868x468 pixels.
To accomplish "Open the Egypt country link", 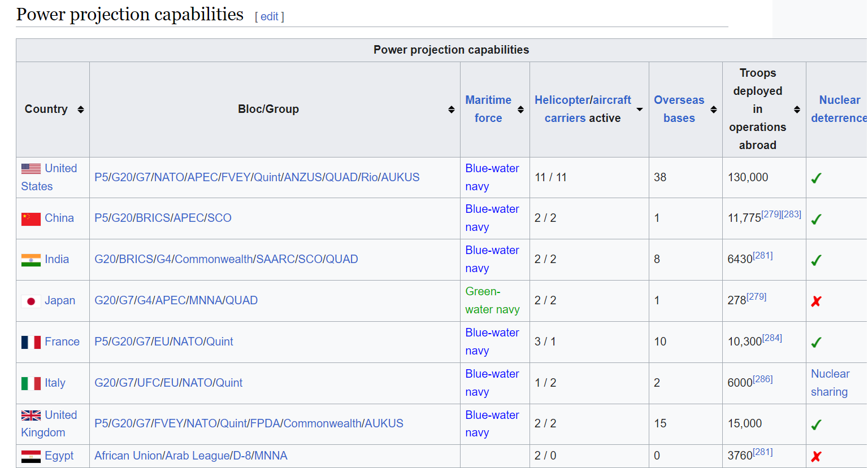I will (x=59, y=456).
